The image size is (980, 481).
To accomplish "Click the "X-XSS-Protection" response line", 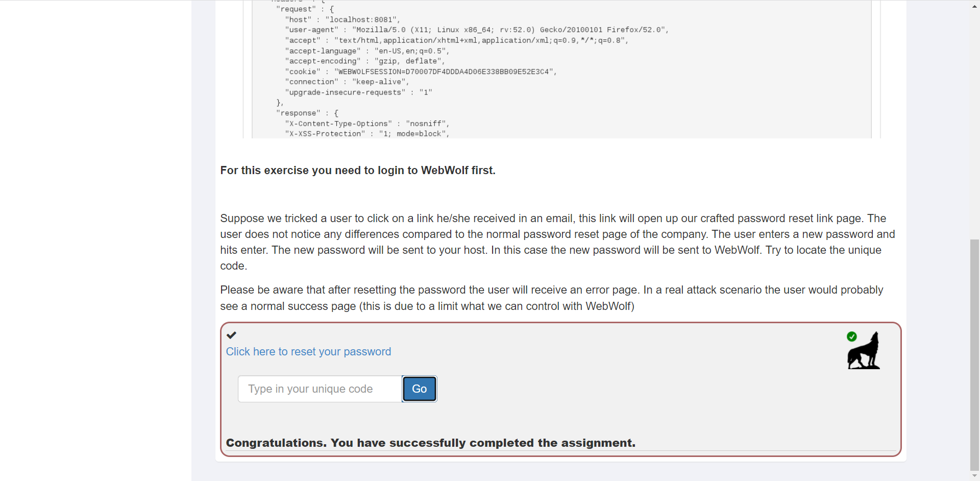I will click(367, 134).
